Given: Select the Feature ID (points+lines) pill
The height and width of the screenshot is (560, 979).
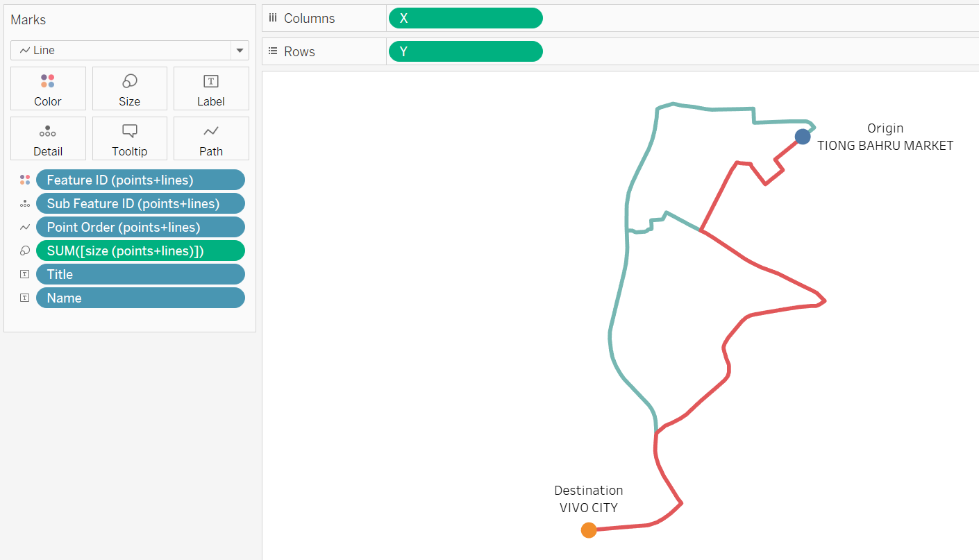Looking at the screenshot, I should click(x=140, y=180).
